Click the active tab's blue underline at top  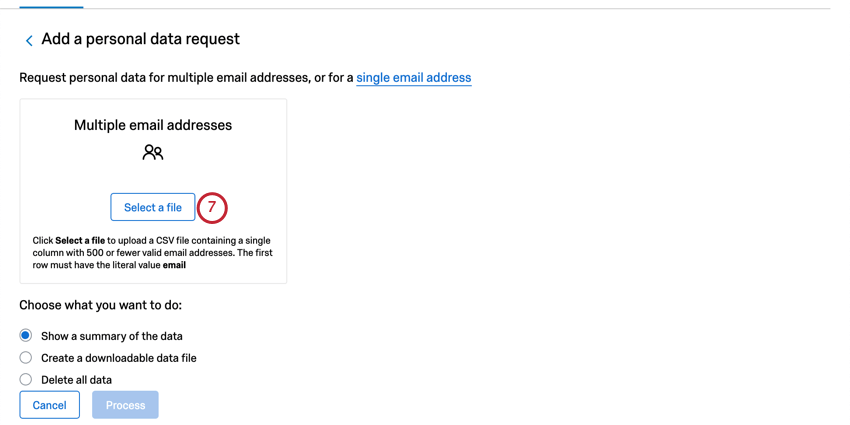coord(51,7)
